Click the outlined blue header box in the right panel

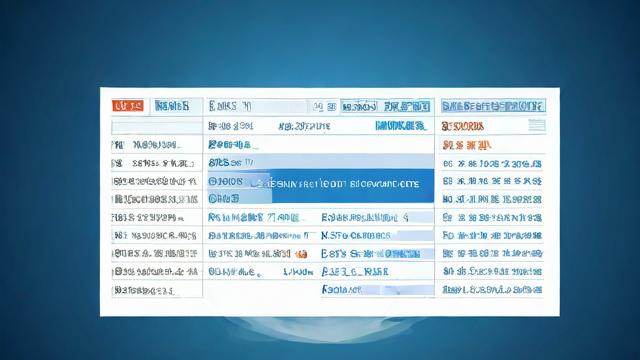coord(493,106)
